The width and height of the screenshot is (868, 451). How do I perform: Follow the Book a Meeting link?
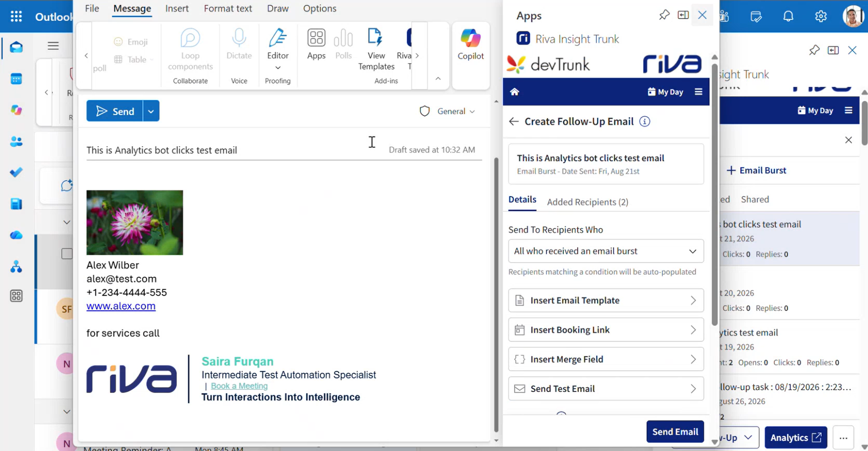pos(239,386)
